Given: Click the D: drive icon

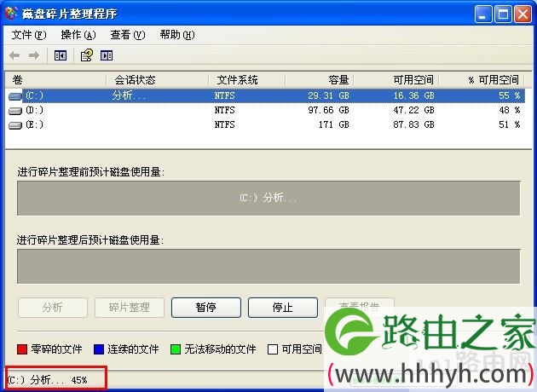Looking at the screenshot, I should (x=15, y=111).
